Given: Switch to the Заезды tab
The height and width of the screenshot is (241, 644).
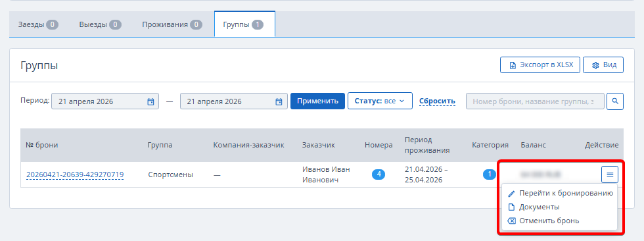Looking at the screenshot, I should [x=38, y=24].
